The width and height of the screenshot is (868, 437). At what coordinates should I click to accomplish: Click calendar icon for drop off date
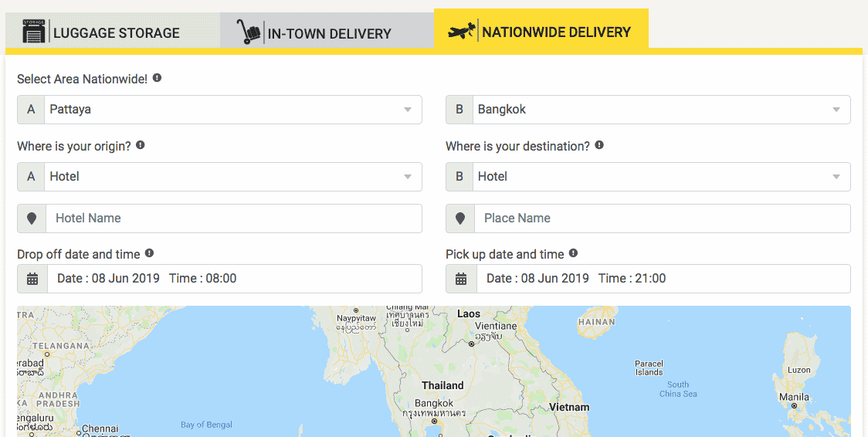pyautogui.click(x=32, y=279)
